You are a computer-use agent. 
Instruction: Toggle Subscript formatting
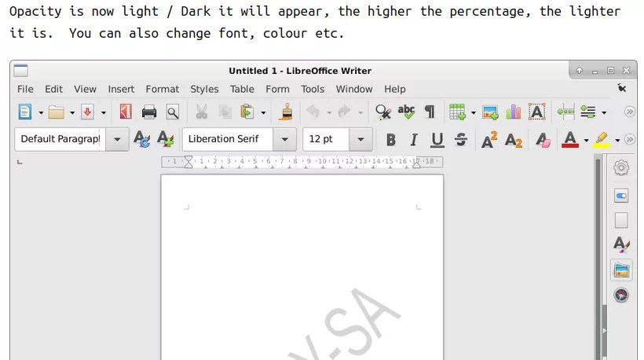click(x=514, y=140)
